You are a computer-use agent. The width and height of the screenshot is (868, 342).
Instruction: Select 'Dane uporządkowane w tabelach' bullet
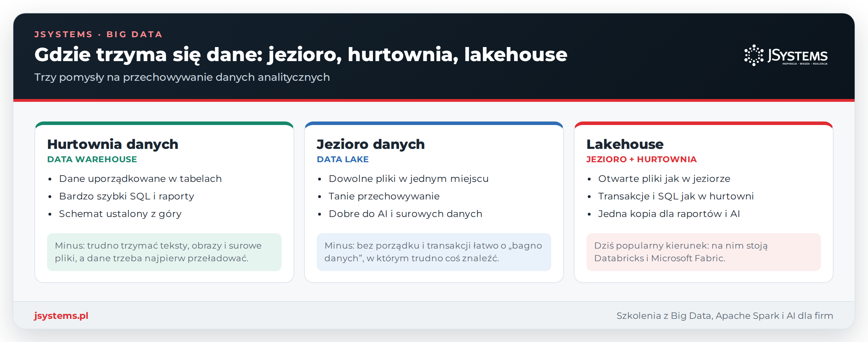point(140,179)
